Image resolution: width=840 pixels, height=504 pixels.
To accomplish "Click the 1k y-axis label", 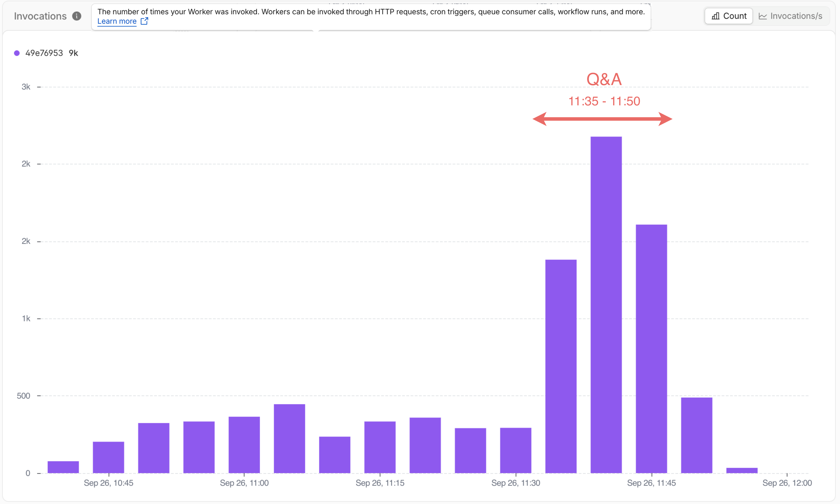I will (x=26, y=318).
